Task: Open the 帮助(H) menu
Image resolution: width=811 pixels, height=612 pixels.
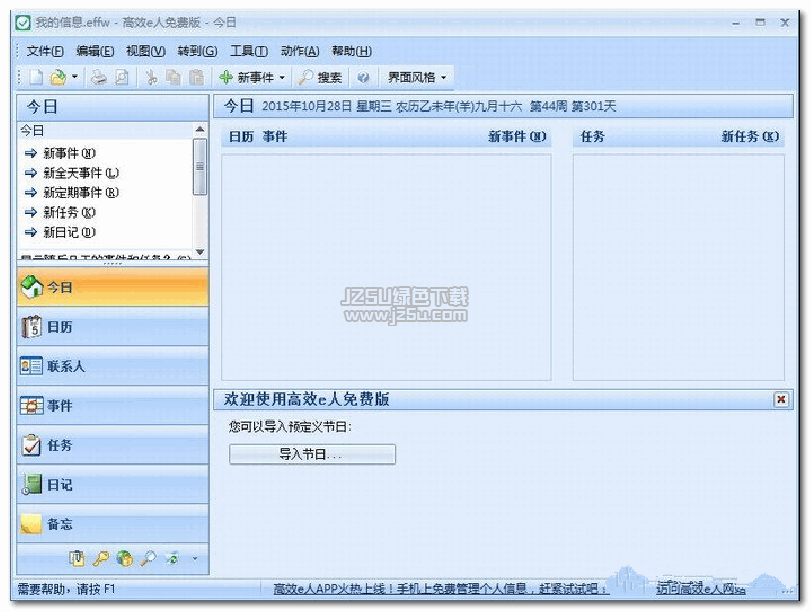Action: click(352, 51)
